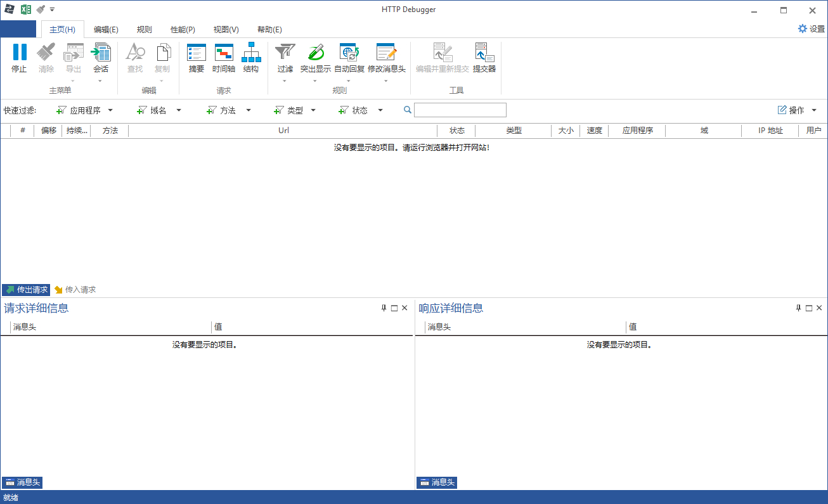Click the 自动回复 auto-reply icon
The width and height of the screenshot is (828, 504).
349,52
